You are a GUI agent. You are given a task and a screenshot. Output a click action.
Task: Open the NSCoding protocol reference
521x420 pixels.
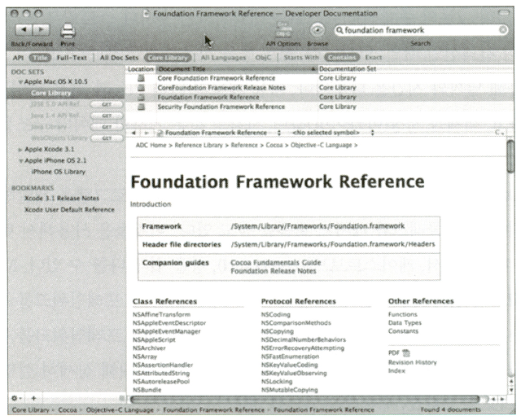coord(276,314)
